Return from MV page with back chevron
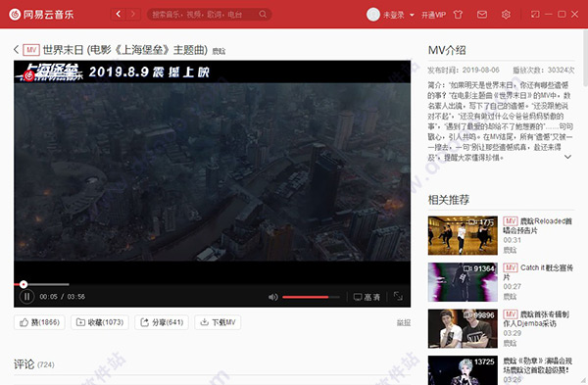 (16, 50)
